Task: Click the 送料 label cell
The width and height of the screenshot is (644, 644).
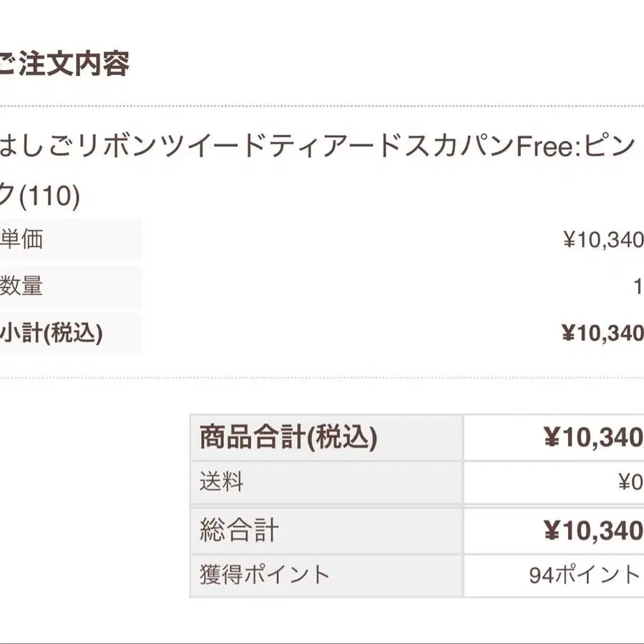Action: point(222,482)
